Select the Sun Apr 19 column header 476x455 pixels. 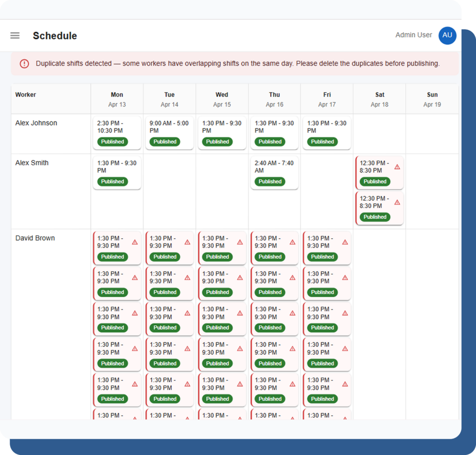click(x=432, y=99)
